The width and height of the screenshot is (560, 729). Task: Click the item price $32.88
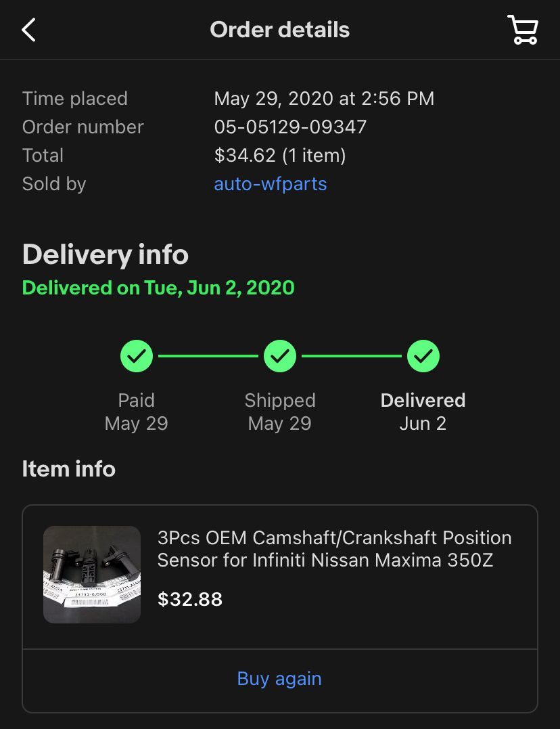pyautogui.click(x=190, y=599)
